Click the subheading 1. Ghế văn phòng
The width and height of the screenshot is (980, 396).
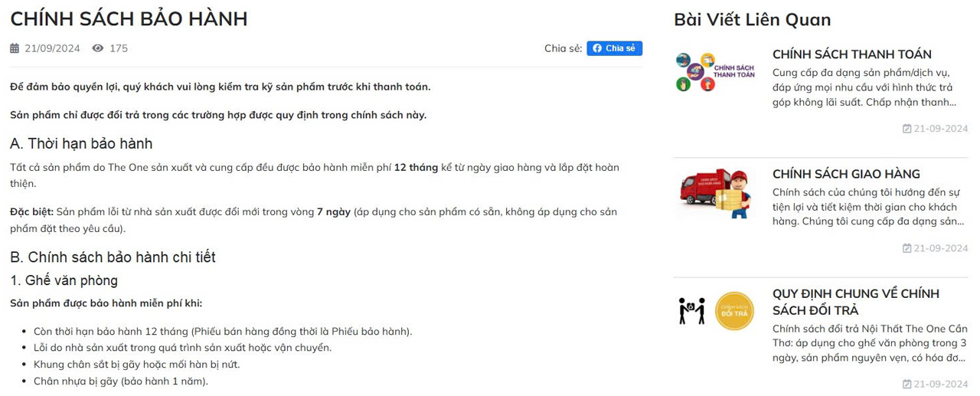(x=64, y=280)
